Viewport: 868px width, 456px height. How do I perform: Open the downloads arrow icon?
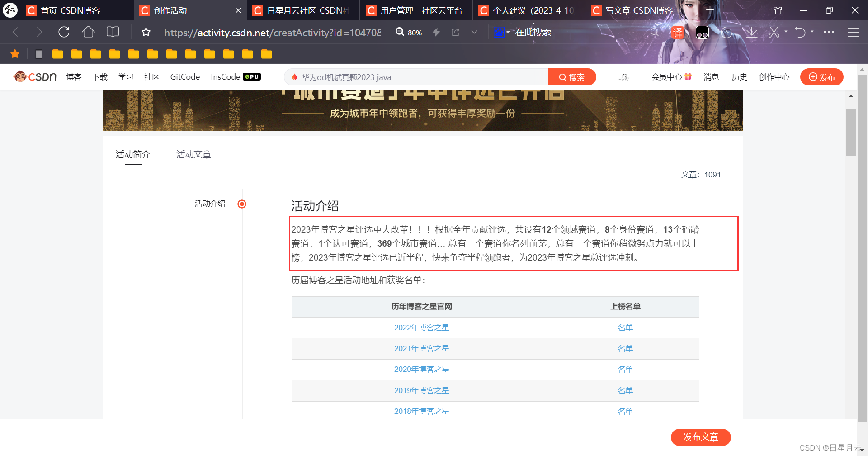pyautogui.click(x=751, y=32)
